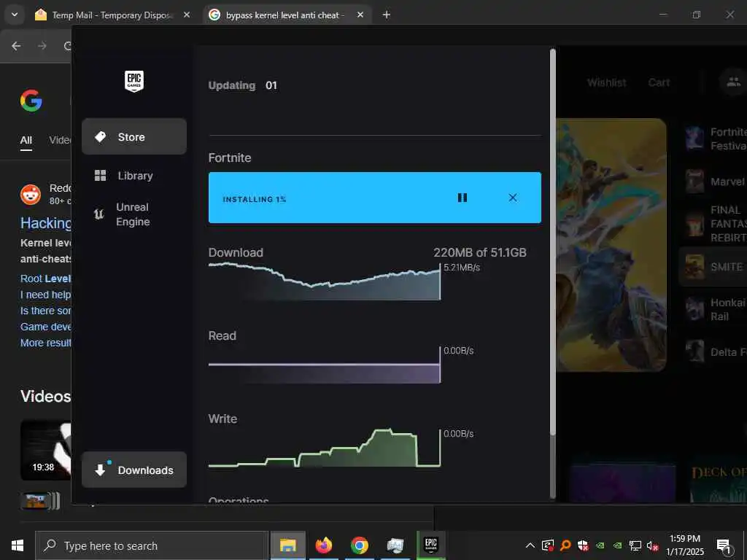Open Cart in Epic Games store
The image size is (747, 560).
click(x=659, y=82)
